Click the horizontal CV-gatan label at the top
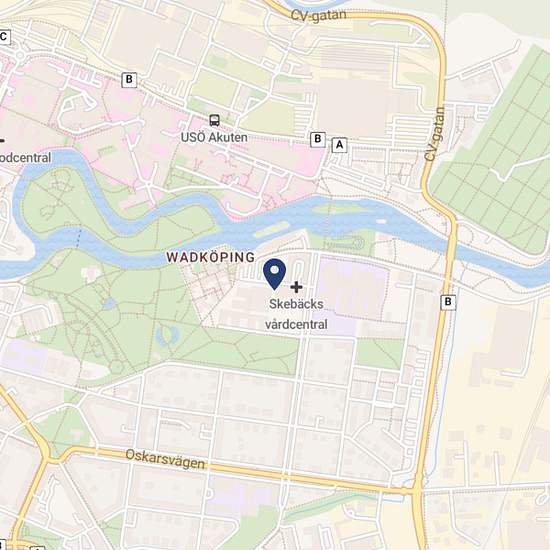The width and height of the screenshot is (550, 550). coord(318,15)
